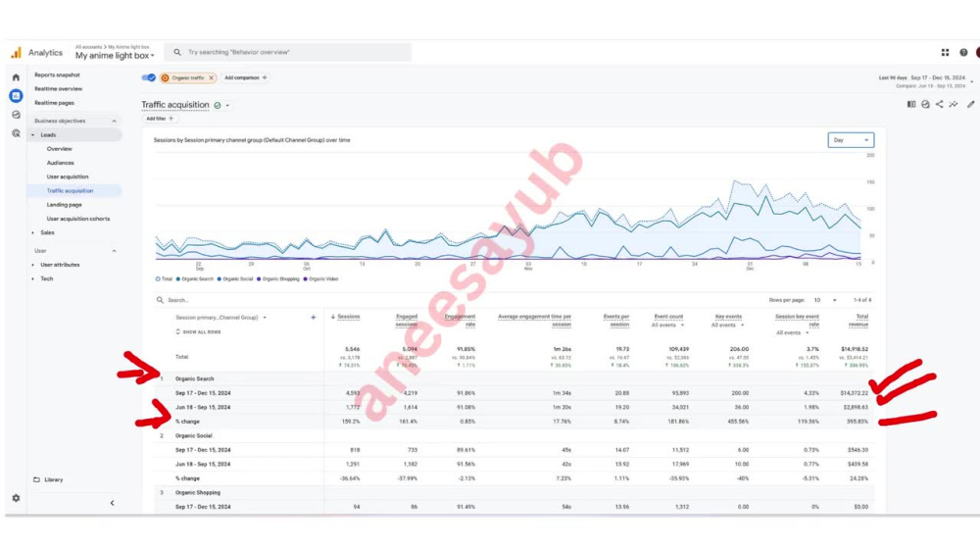Open Reports snapshot
980x552 pixels.
(x=57, y=75)
